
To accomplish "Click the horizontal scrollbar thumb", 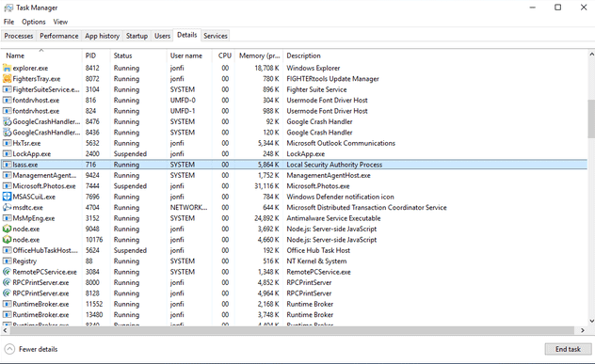I will click(x=292, y=330).
